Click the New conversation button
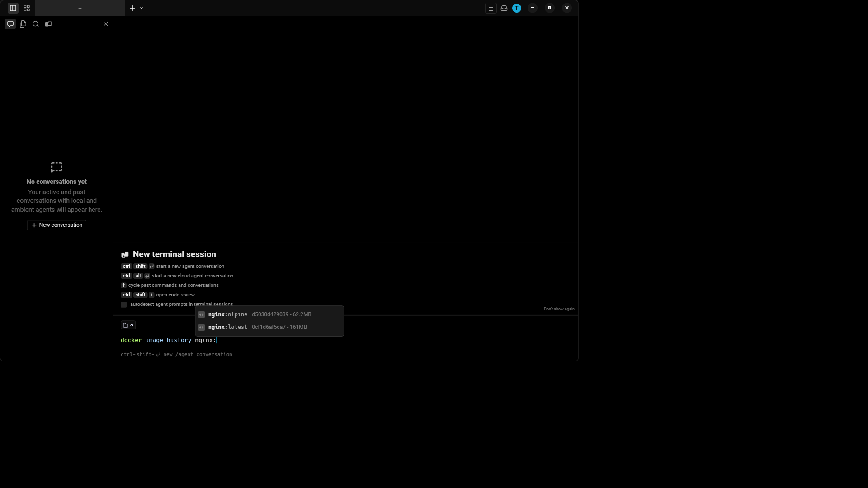The height and width of the screenshot is (488, 868). [57, 225]
